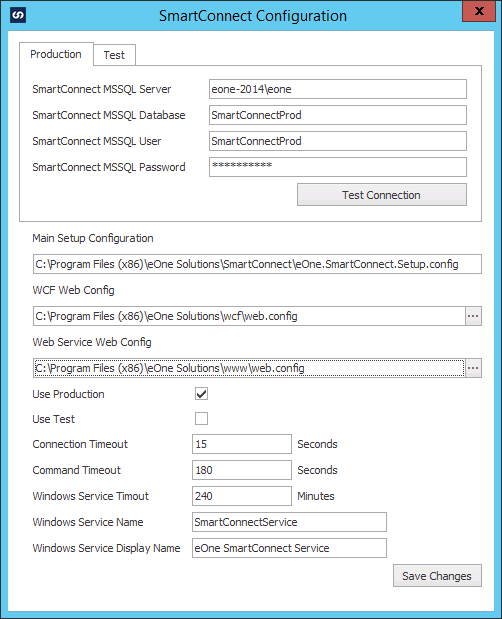
Task: Click the Web Service Web Config path field
Action: point(249,368)
